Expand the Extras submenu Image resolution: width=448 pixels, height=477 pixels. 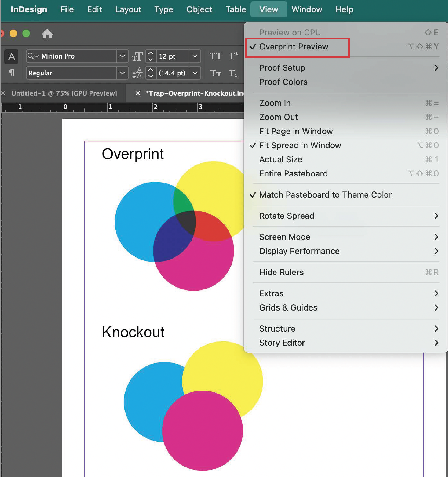(x=346, y=293)
